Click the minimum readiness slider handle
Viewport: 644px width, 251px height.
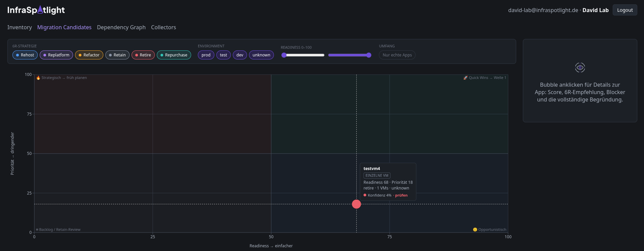[284, 55]
